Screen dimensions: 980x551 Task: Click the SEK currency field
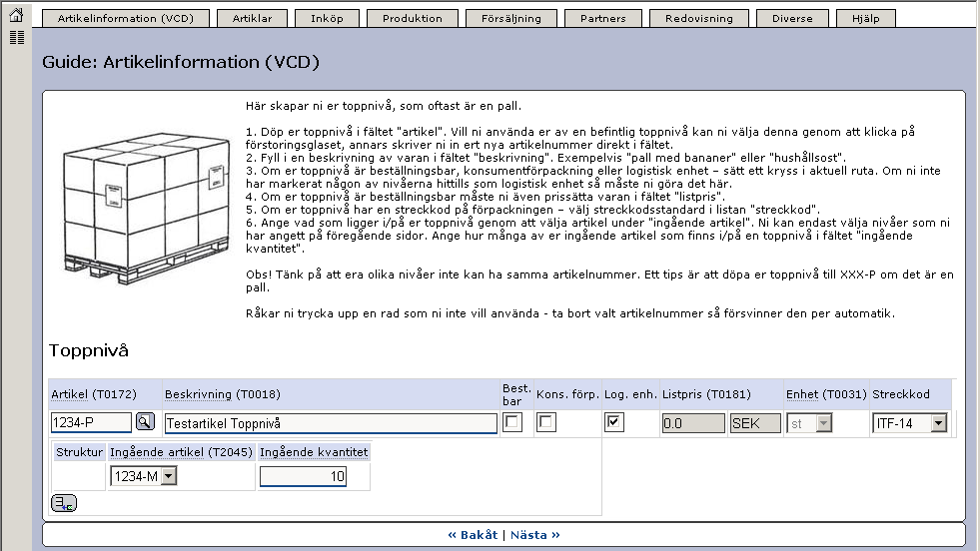[x=755, y=423]
